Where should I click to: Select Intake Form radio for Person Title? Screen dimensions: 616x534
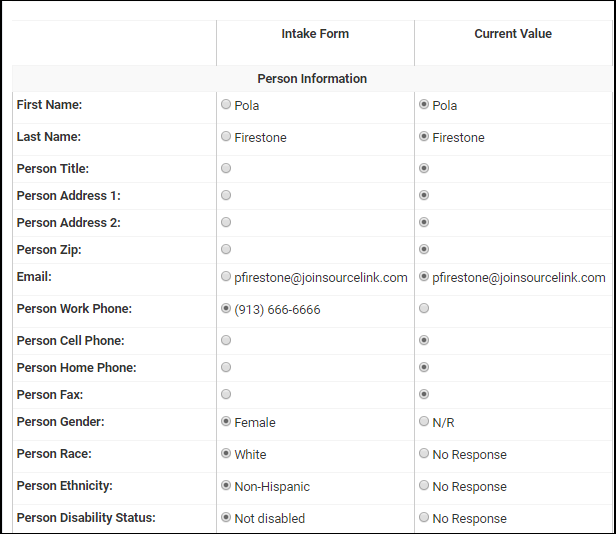(x=226, y=168)
